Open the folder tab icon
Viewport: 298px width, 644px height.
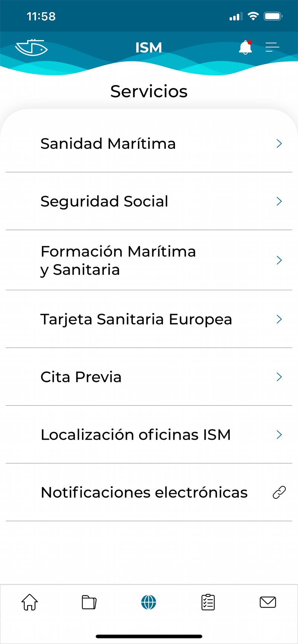pos(89,602)
